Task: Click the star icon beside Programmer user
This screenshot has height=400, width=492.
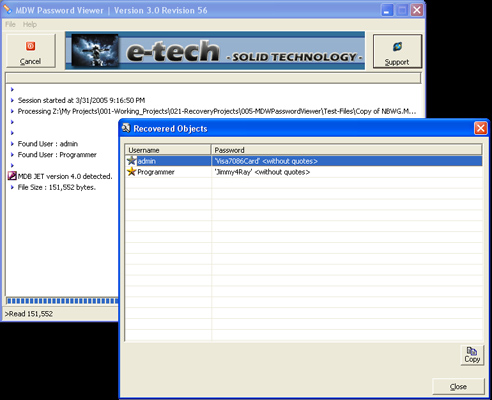Action: coord(132,172)
